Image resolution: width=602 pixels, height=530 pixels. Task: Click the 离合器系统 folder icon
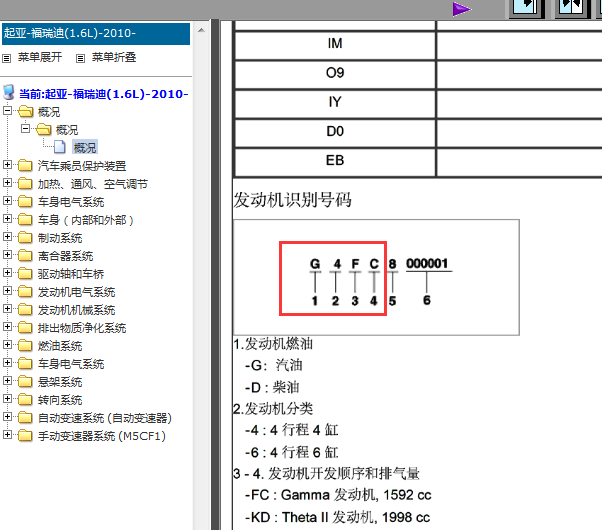pos(25,256)
